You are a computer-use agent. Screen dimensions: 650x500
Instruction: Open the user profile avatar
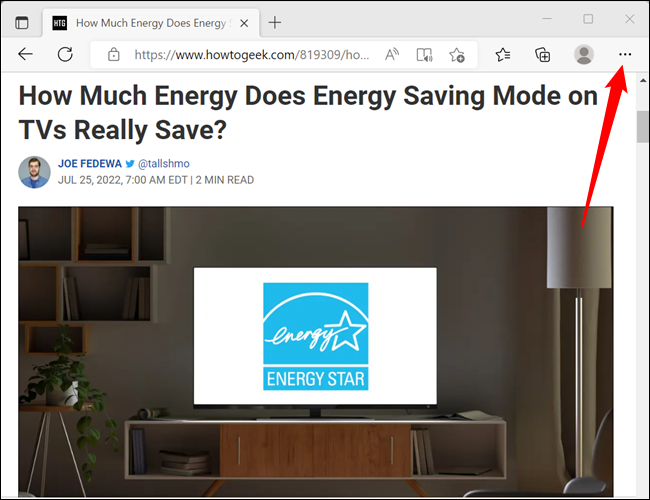(x=584, y=54)
